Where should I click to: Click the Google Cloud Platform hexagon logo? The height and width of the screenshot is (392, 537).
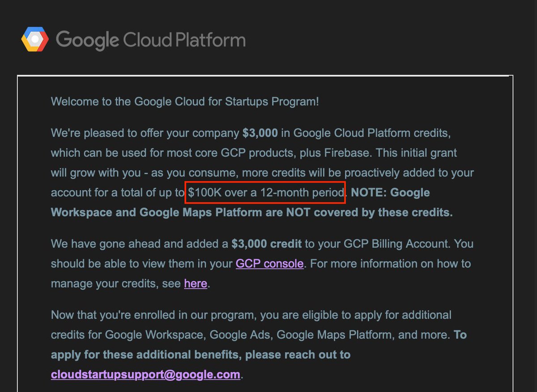(x=34, y=39)
